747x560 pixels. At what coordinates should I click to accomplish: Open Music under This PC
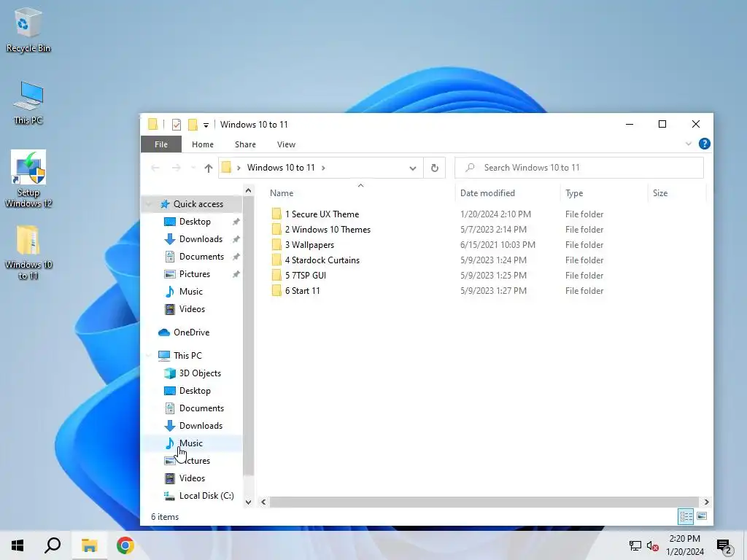[190, 443]
